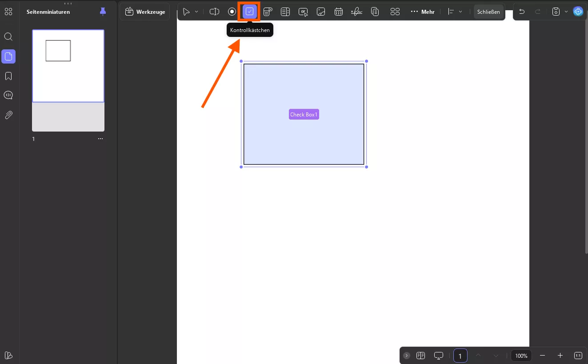Screen dimensions: 588x364
Task: Choose the digital signature field tool
Action: (356, 12)
